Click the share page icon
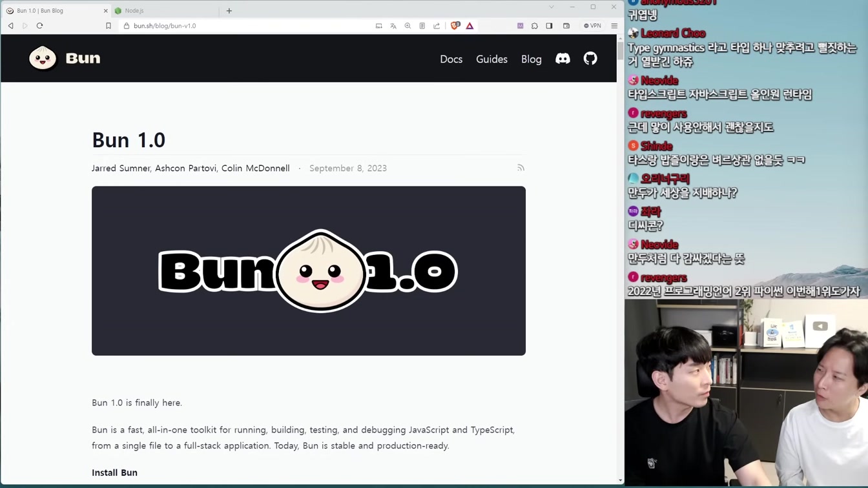Screen dimensions: 868x488 click(437, 26)
